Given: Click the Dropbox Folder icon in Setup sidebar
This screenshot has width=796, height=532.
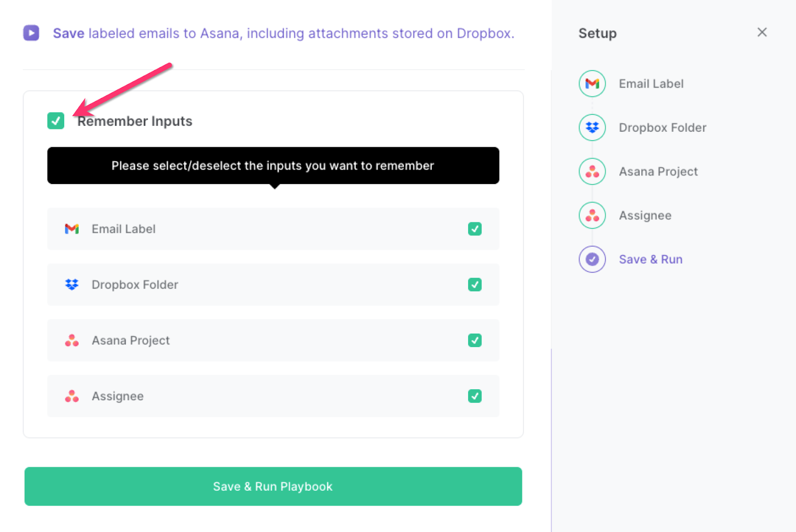Looking at the screenshot, I should coord(592,127).
